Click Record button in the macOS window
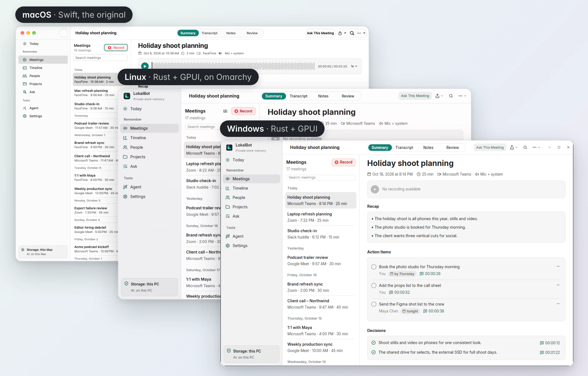 pyautogui.click(x=116, y=48)
